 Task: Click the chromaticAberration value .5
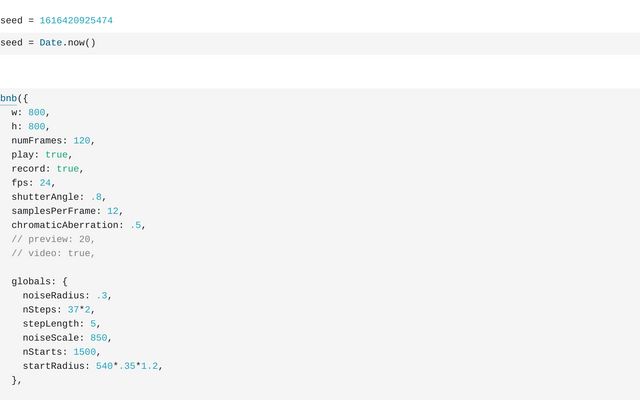coord(136,225)
